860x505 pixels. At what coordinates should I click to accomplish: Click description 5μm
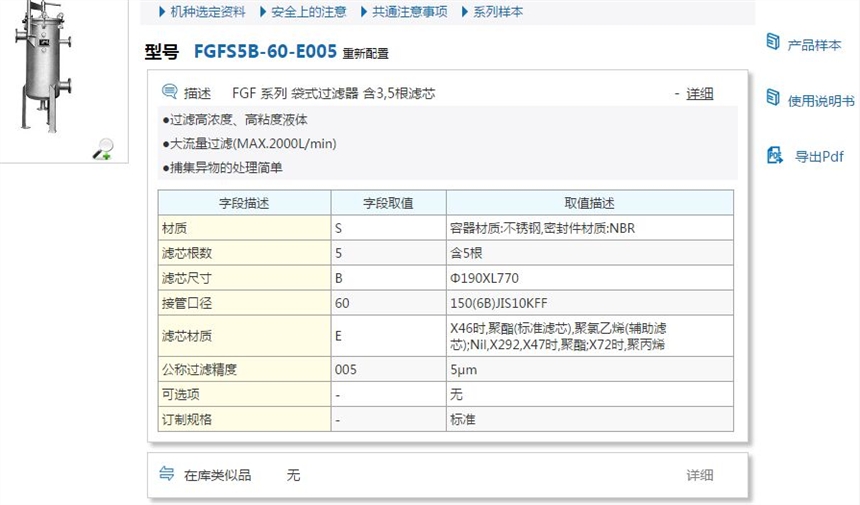point(463,370)
